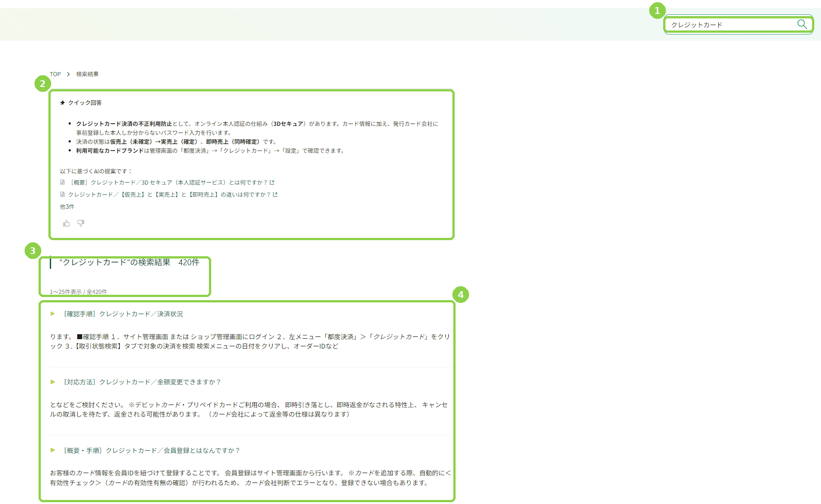
Task: Click the bullet about 3Dセキュア fraud prevention
Action: click(257, 128)
